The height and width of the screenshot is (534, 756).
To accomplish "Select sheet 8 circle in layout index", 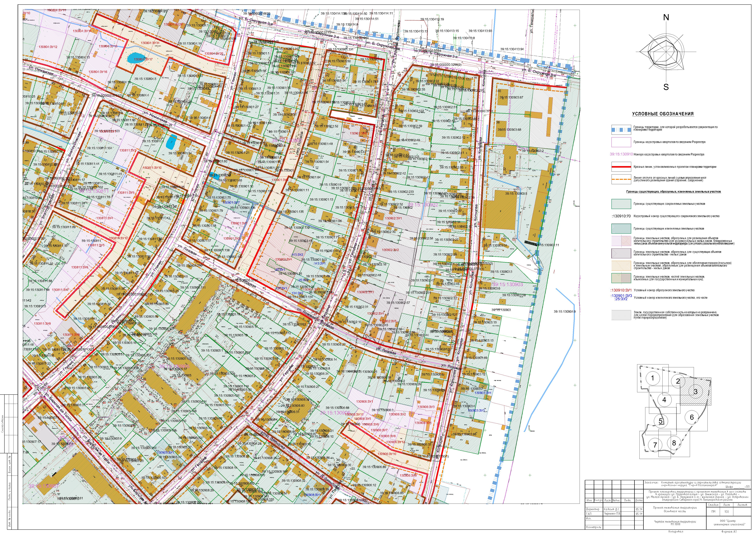I will pos(674,443).
